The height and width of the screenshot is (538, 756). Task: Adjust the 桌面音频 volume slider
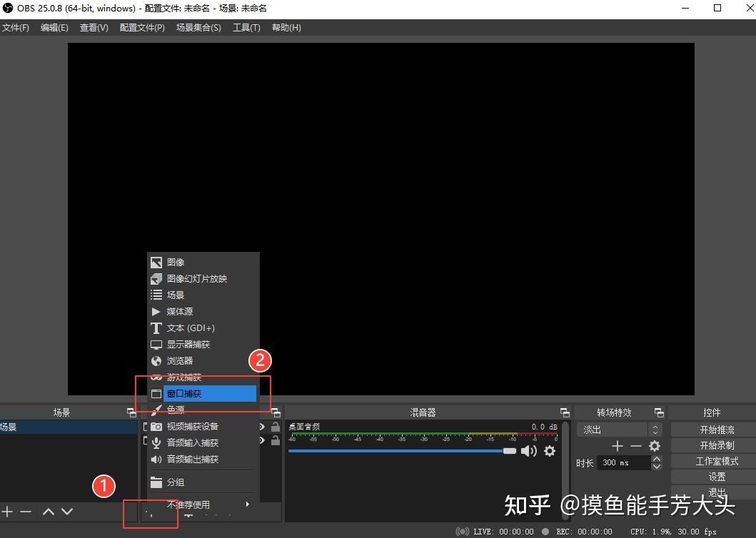coord(402,451)
